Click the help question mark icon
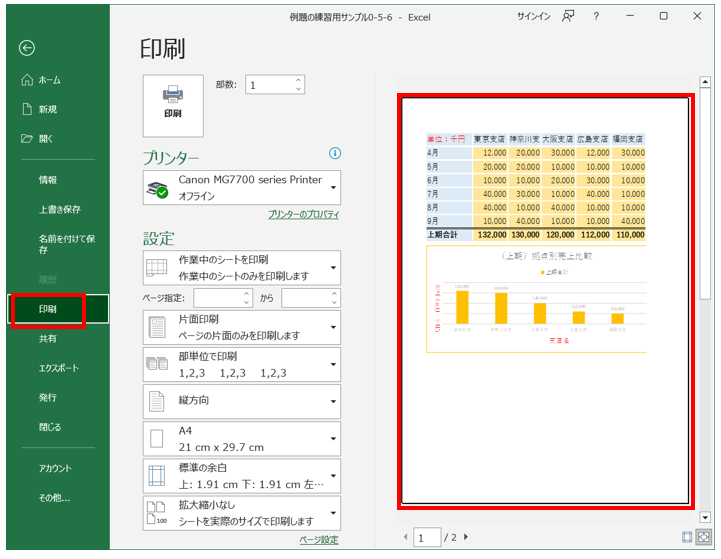This screenshot has width=721, height=559. tap(597, 16)
